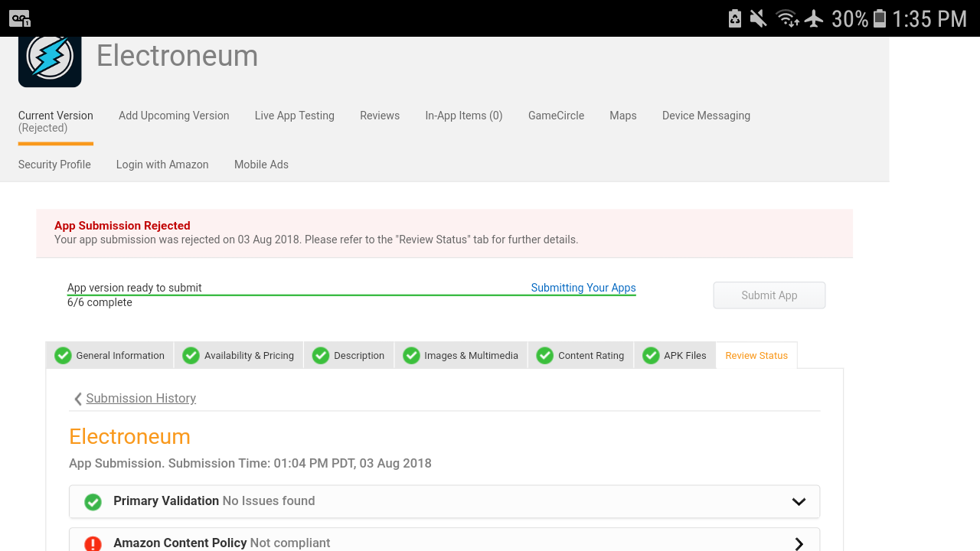Click the Electroneum page title at top
This screenshot has height=551, width=980.
(177, 56)
